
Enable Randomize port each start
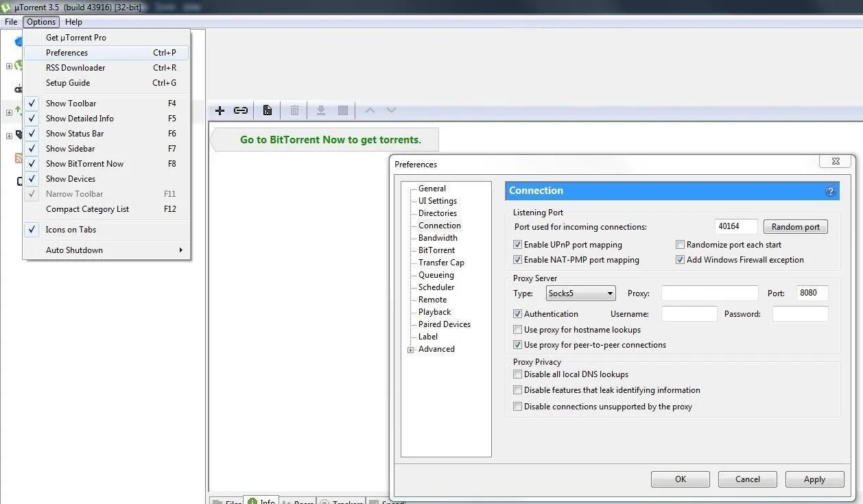(681, 245)
